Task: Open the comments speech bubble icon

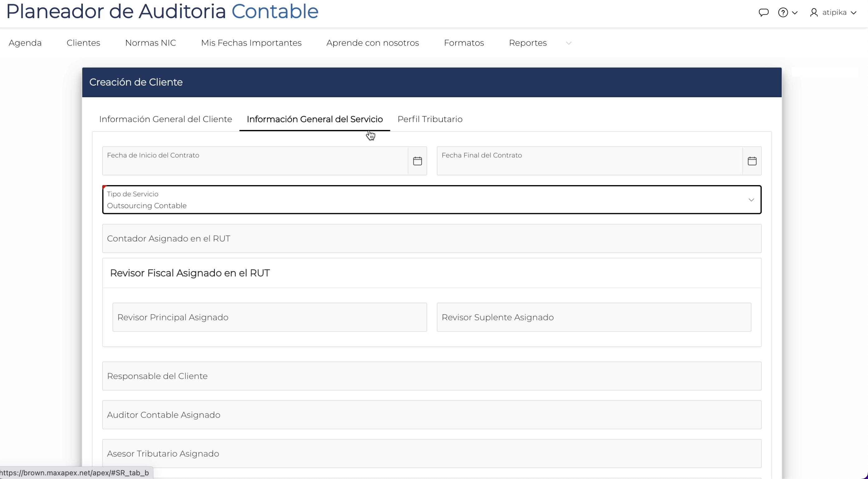Action: coord(764,12)
